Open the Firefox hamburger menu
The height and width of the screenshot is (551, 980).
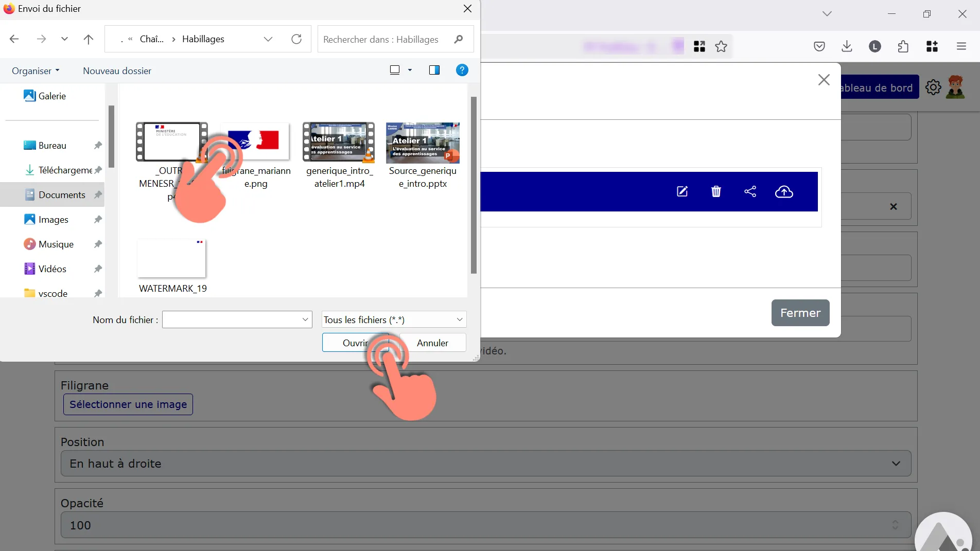point(961,47)
